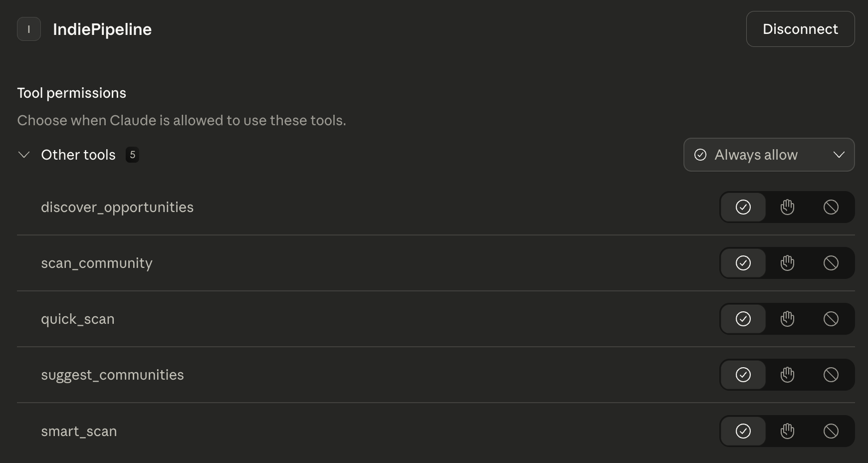Select the ask-permission hand icon for scan_community
This screenshot has width=868, height=463.
pos(787,263)
